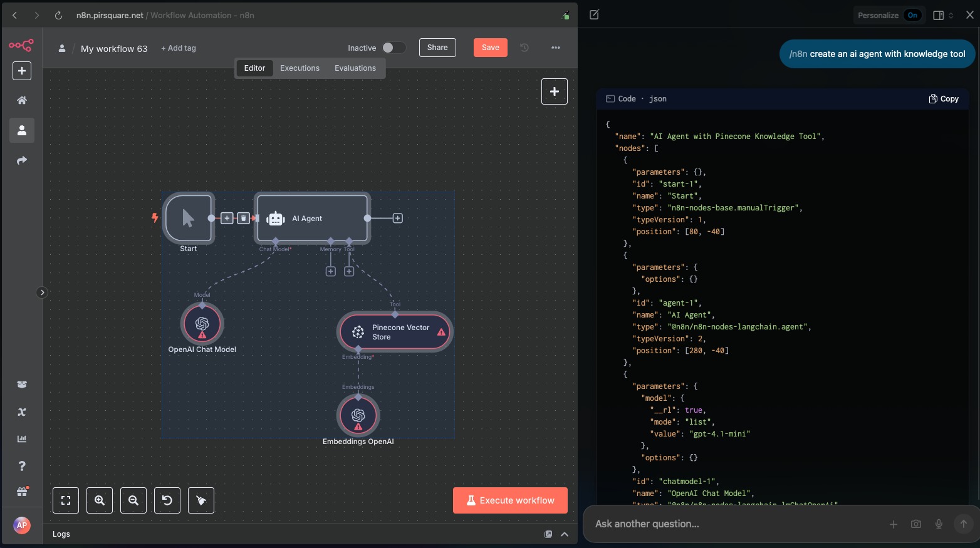Image resolution: width=980 pixels, height=548 pixels.
Task: Attach a screenshot with the camera icon
Action: pyautogui.click(x=916, y=524)
